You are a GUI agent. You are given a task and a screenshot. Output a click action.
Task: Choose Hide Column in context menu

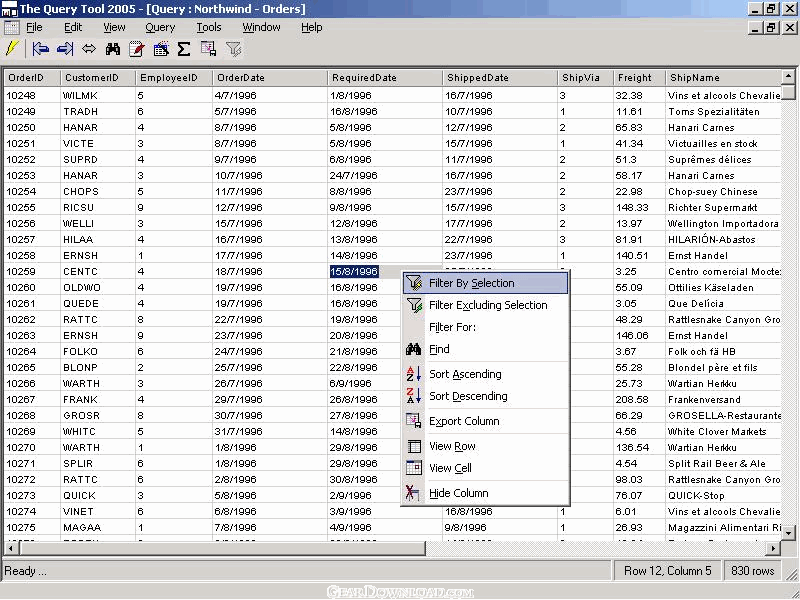(485, 493)
